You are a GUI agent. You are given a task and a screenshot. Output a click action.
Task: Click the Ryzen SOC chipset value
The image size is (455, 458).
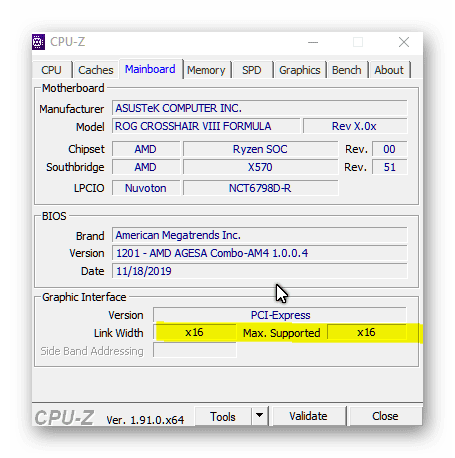click(260, 149)
